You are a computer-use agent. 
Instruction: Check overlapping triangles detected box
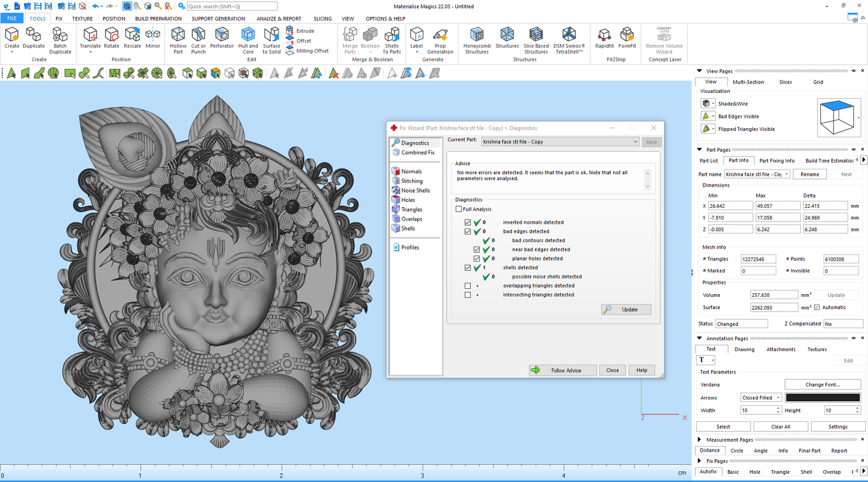pyautogui.click(x=468, y=286)
